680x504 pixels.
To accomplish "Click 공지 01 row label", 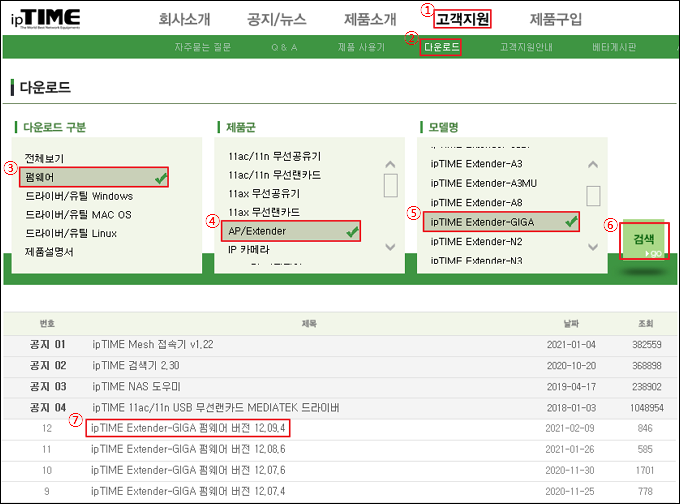I will pyautogui.click(x=47, y=344).
